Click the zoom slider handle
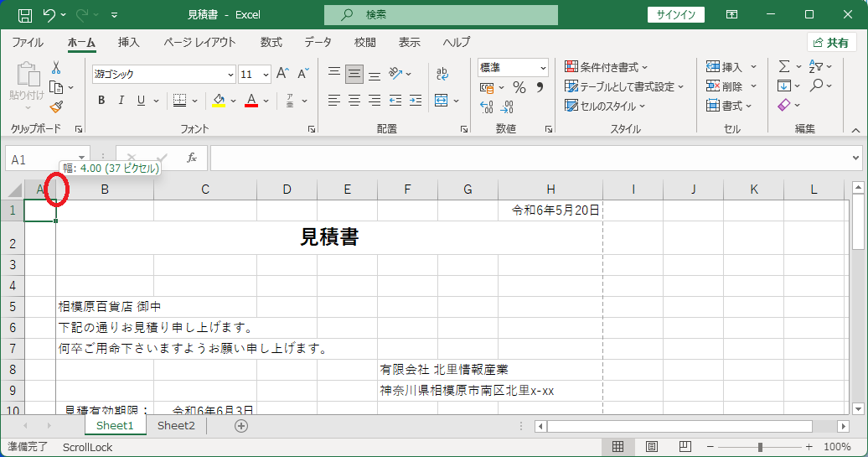 coord(761,446)
